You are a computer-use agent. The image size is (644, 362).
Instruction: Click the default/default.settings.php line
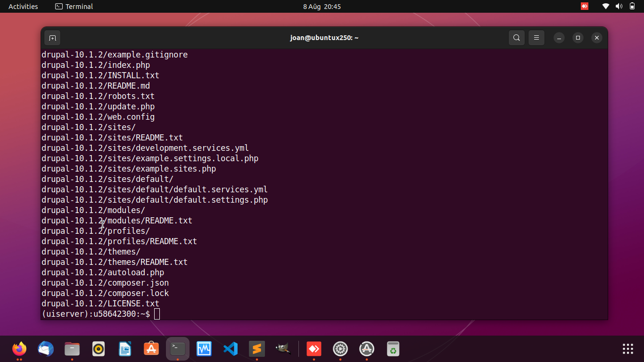155,200
